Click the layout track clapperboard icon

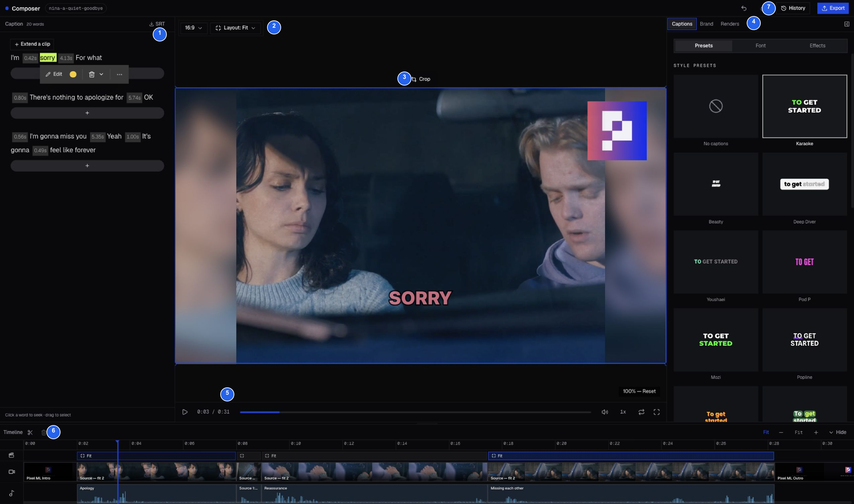(12, 456)
